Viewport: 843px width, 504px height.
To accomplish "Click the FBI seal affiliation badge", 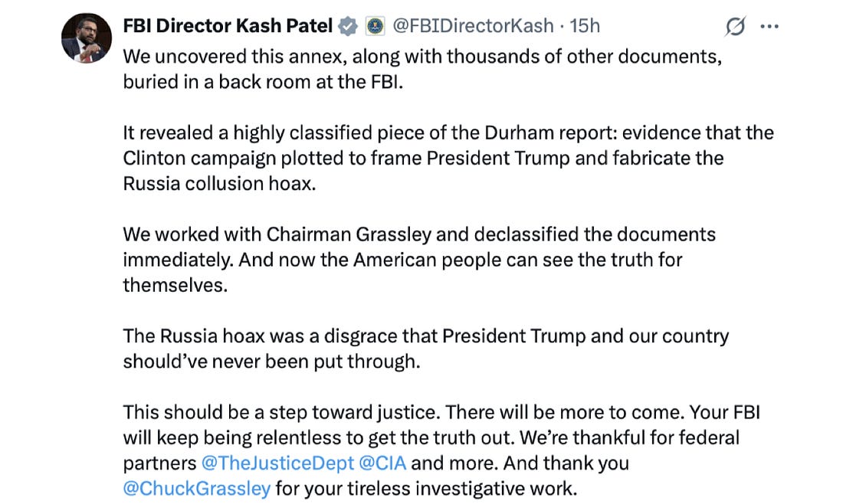I will coord(375,27).
